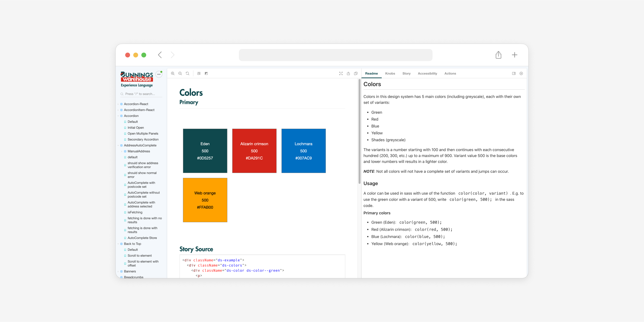Click the search magnifier icon in the sidebar
This screenshot has height=322, width=644.
tap(122, 94)
